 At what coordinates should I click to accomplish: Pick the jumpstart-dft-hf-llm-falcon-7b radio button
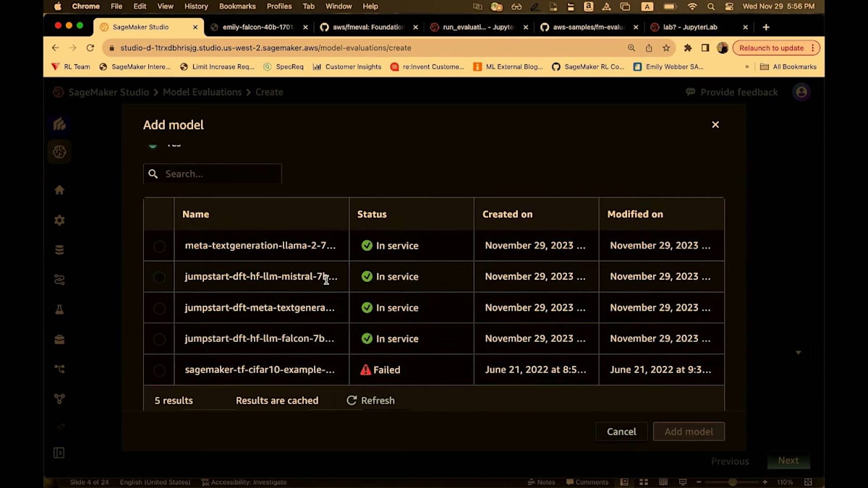[159, 340]
